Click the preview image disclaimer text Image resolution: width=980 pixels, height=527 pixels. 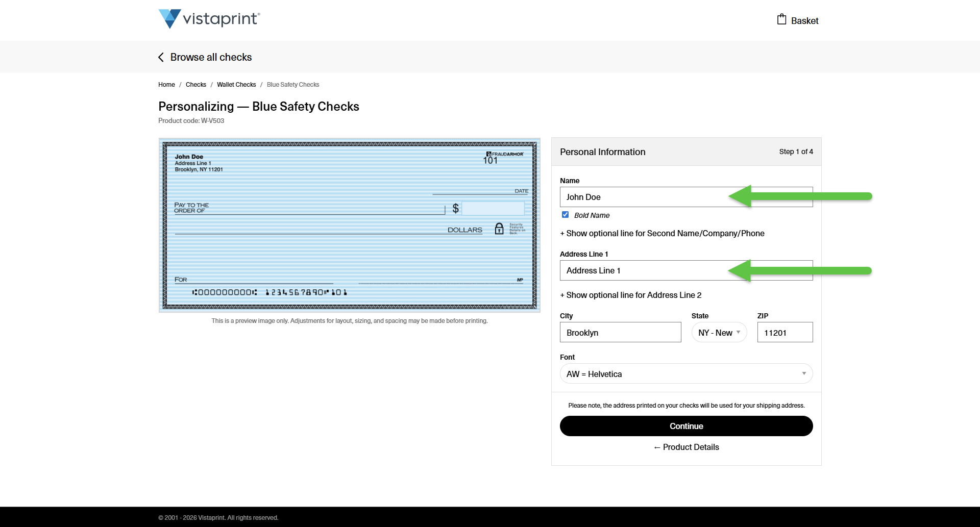pos(350,321)
